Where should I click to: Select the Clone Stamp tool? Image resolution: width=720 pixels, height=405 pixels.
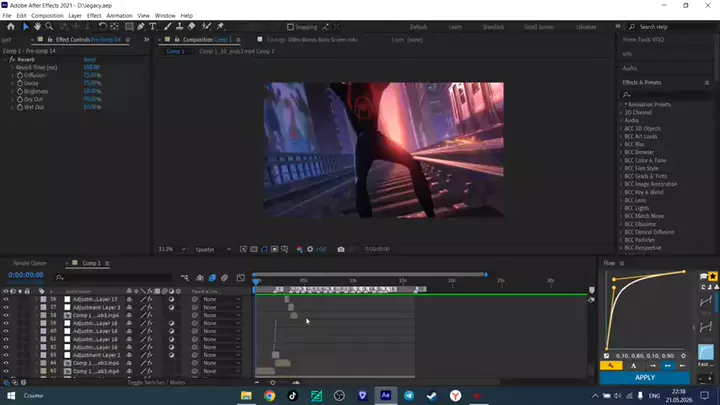[180, 27]
